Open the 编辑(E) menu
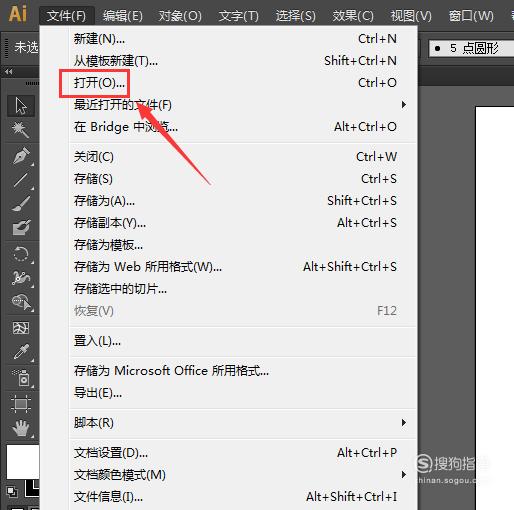 [x=123, y=16]
